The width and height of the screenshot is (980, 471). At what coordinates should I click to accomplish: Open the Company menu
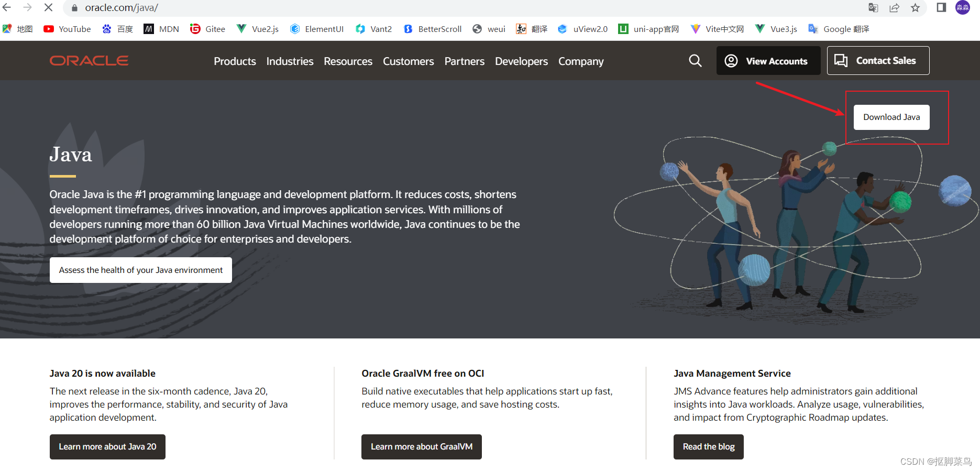click(581, 61)
